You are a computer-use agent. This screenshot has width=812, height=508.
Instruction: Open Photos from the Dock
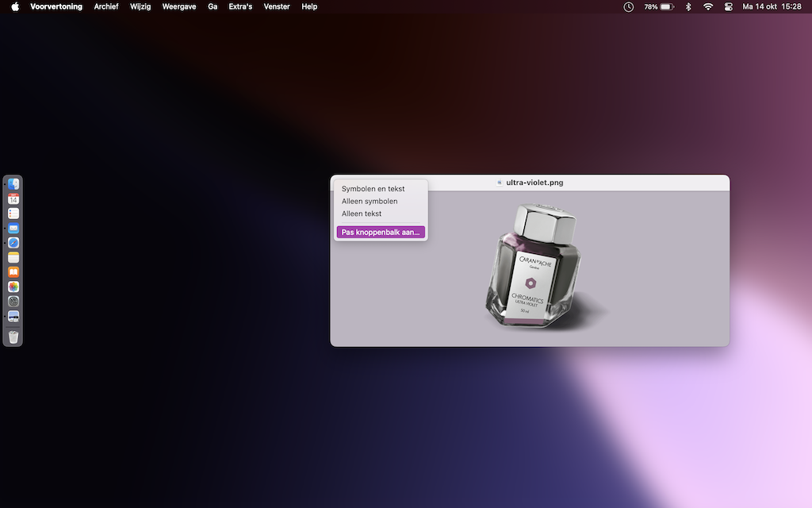click(x=13, y=287)
